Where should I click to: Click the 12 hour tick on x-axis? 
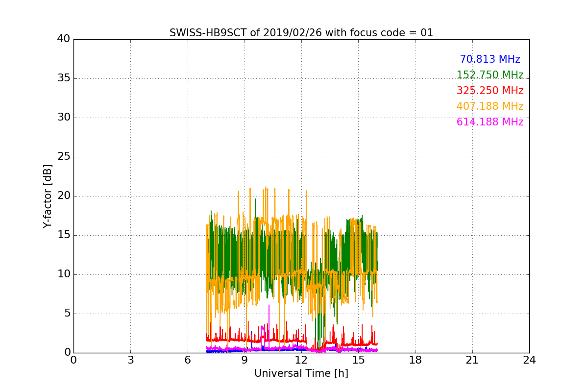point(301,360)
